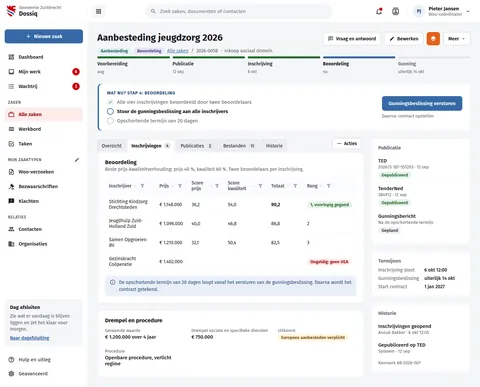Filter the Totaal column
480x387 pixels.
295,186
